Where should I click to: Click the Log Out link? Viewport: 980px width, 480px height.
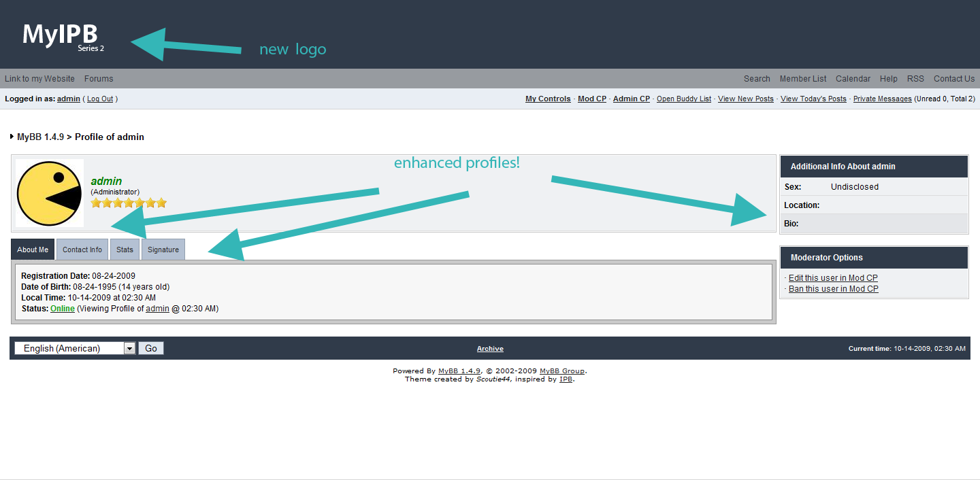click(100, 99)
